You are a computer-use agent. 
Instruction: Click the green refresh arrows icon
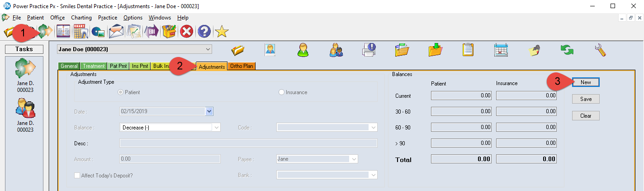coord(567,49)
